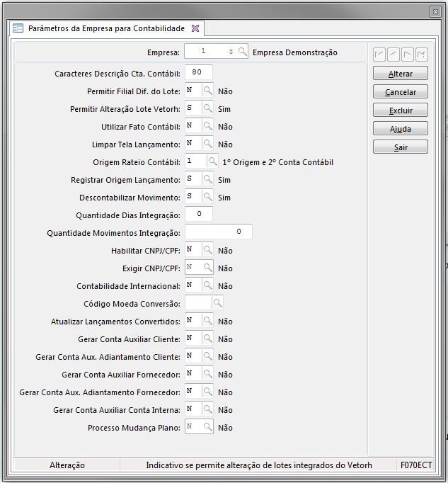
Task: Go to previous record navigation arrow
Action: [x=394, y=55]
